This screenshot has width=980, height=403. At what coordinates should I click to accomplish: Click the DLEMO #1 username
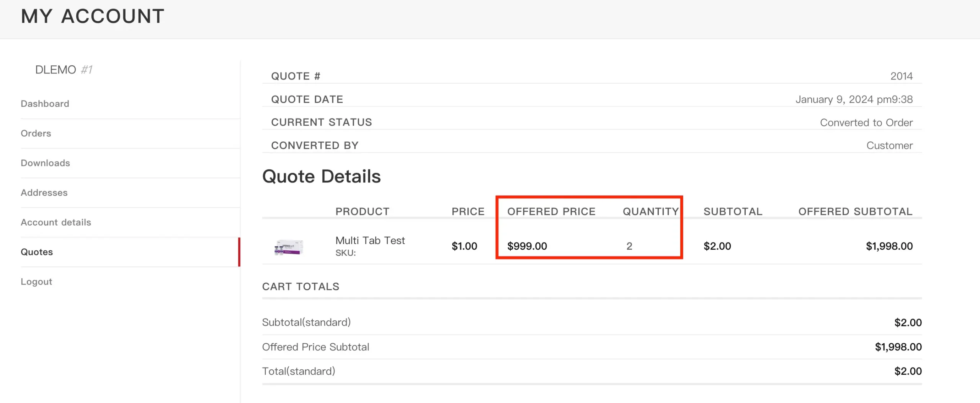pos(64,70)
